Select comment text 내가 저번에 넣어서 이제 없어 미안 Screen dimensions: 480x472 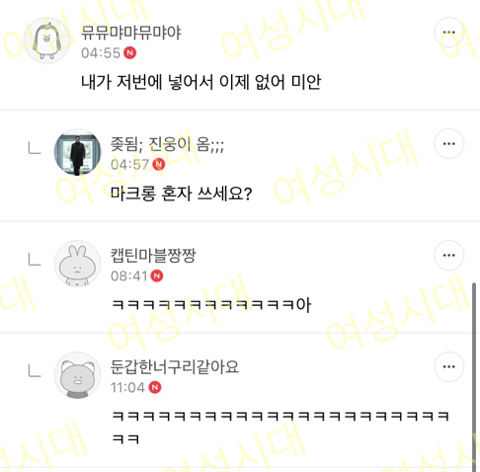pos(201,82)
